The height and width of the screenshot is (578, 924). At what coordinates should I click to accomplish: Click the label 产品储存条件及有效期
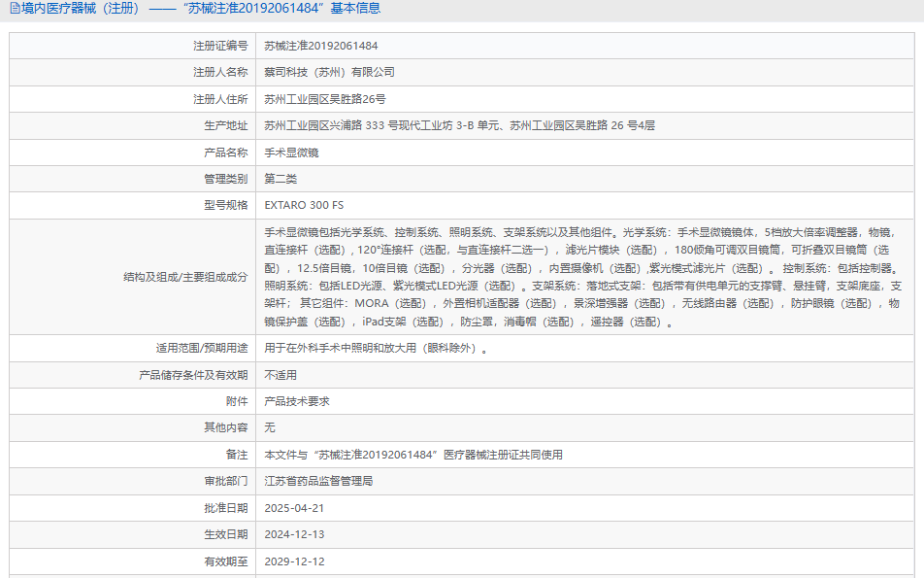pos(193,375)
